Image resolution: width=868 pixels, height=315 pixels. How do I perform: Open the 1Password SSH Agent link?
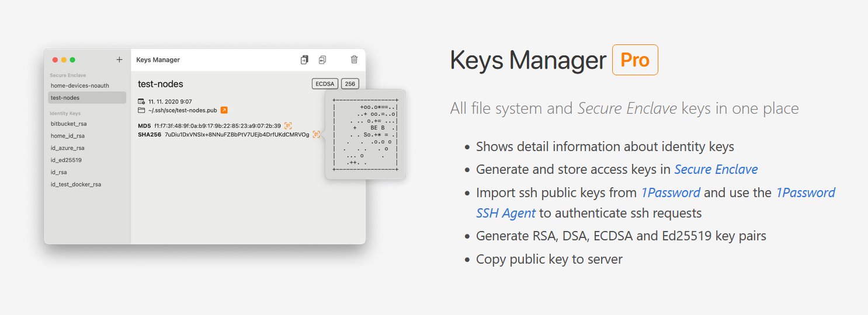656,202
